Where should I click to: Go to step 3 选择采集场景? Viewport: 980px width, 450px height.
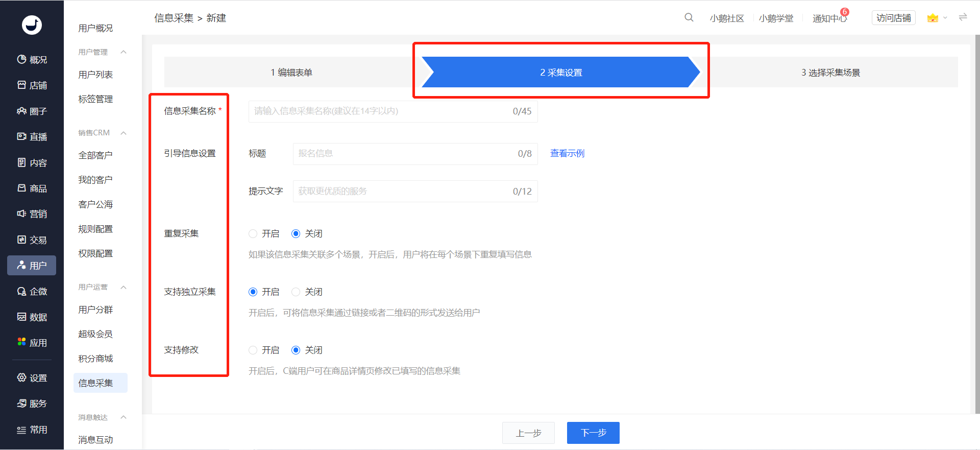pyautogui.click(x=830, y=73)
